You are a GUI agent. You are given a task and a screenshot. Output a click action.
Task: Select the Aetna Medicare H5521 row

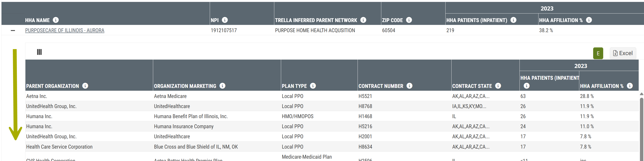[170, 96]
